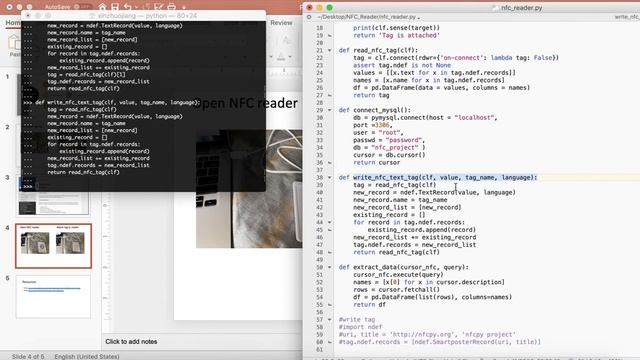Click the terminal window title bar text
The width and height of the screenshot is (640, 360).
[147, 16]
